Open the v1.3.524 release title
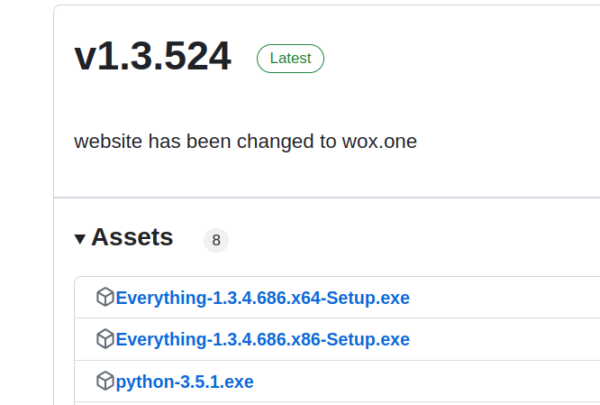 pos(152,57)
